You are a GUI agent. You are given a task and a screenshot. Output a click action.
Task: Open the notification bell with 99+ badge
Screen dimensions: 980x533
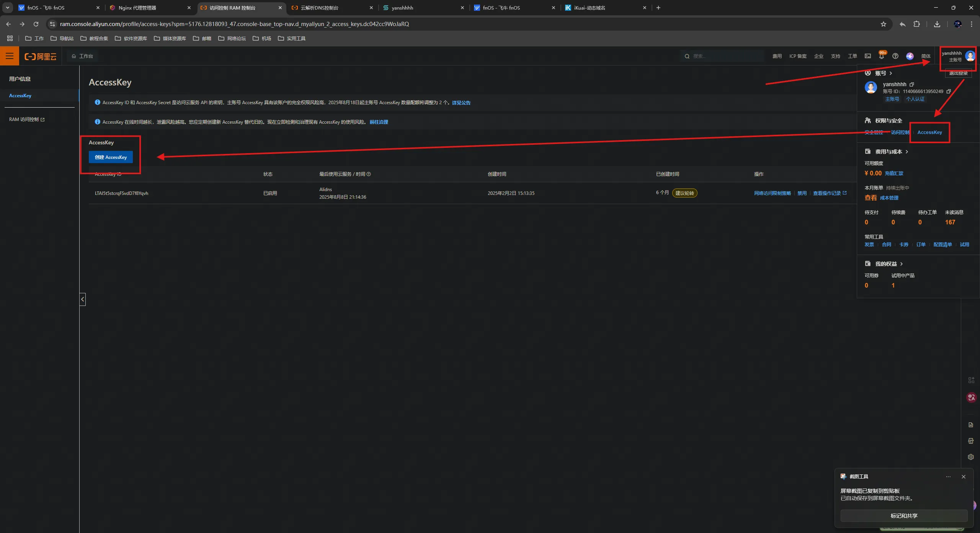coord(882,56)
